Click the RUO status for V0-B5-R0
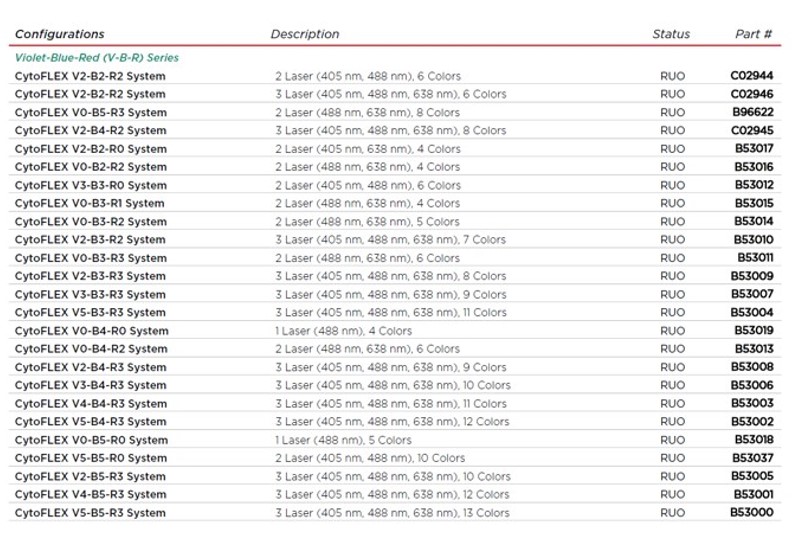This screenshot has height=541, width=796. pyautogui.click(x=673, y=440)
